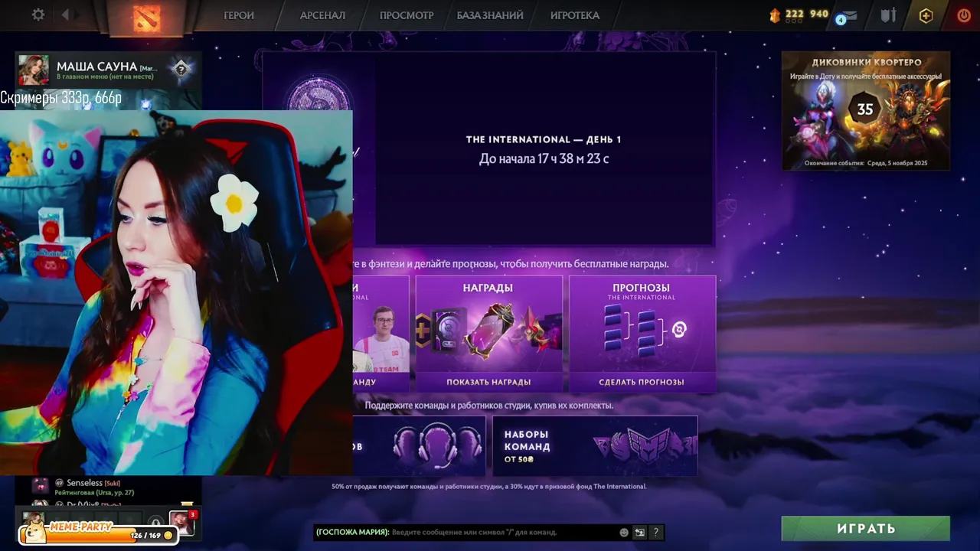This screenshot has height=551, width=980.
Task: Open the ГЕРОИ tab
Action: click(239, 15)
